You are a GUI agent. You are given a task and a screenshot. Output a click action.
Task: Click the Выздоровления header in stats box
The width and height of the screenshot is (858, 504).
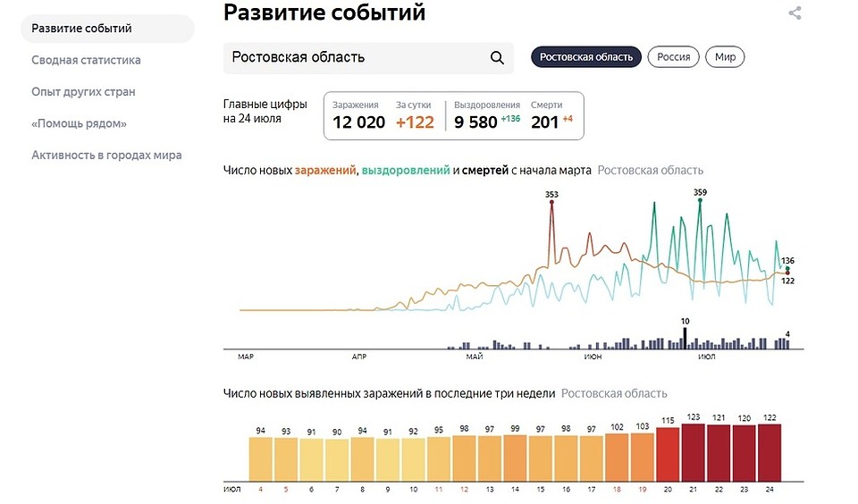[487, 105]
